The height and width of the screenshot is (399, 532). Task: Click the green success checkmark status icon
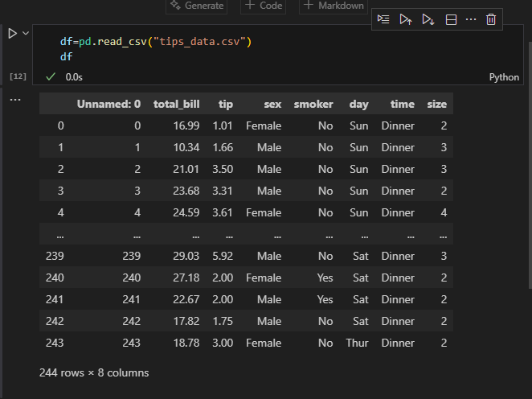[x=51, y=77]
